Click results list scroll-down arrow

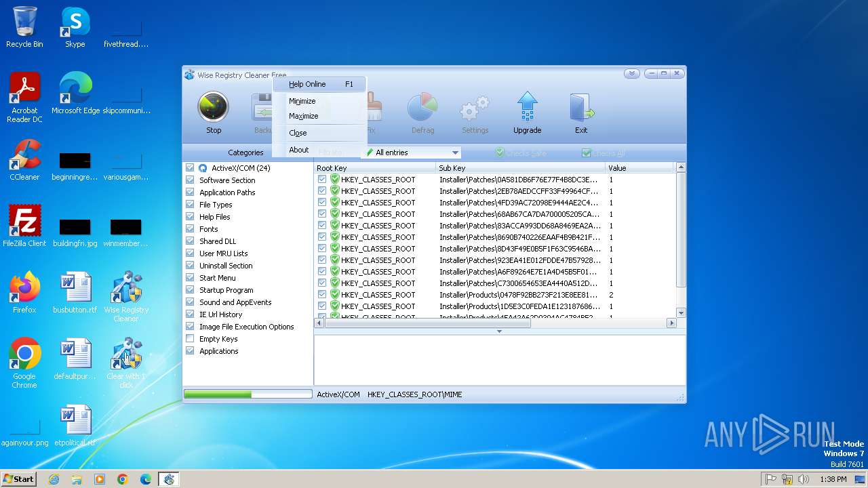click(681, 312)
